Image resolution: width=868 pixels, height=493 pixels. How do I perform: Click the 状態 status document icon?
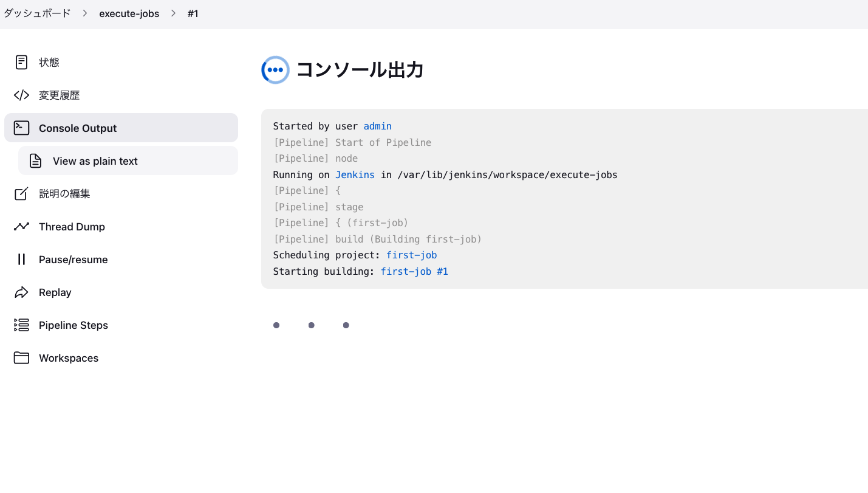(x=21, y=61)
